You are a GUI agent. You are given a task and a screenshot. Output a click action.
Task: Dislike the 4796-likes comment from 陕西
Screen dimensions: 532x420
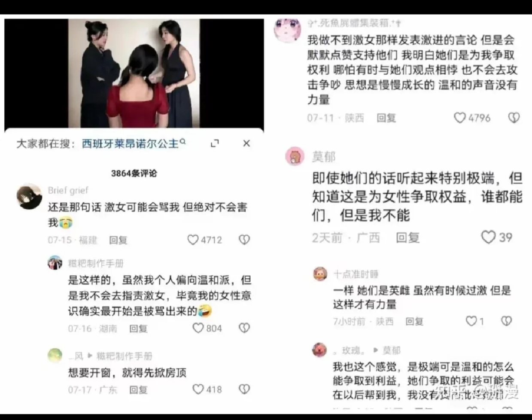coord(514,118)
